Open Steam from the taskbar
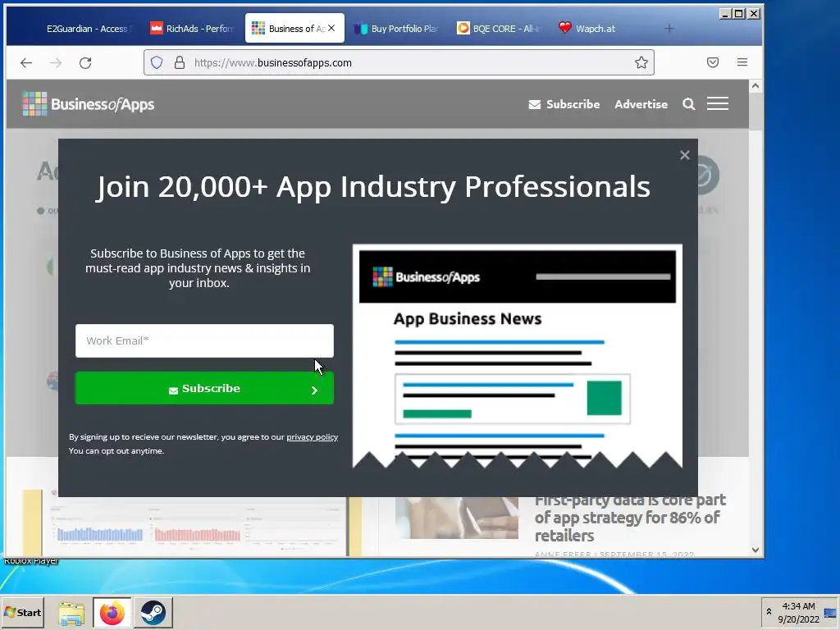840x630 pixels. tap(153, 613)
